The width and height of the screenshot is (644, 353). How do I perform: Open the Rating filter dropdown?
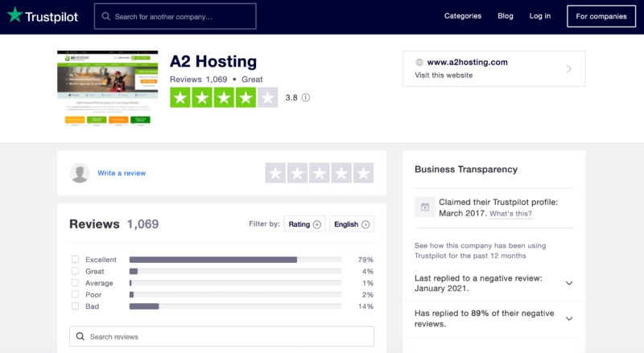(x=304, y=224)
